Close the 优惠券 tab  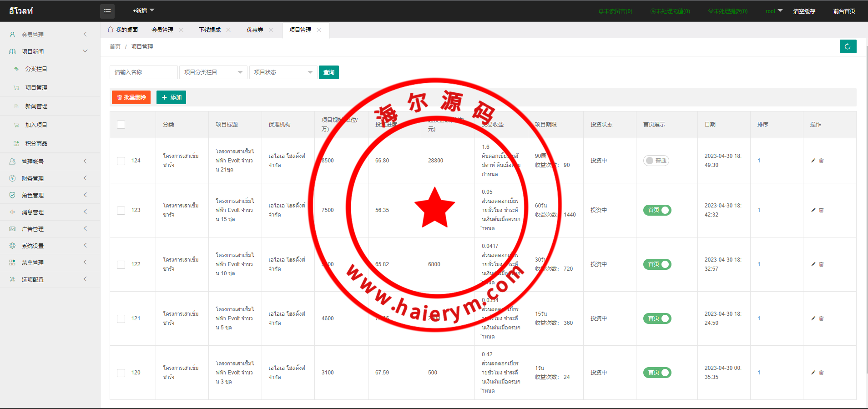click(x=271, y=30)
